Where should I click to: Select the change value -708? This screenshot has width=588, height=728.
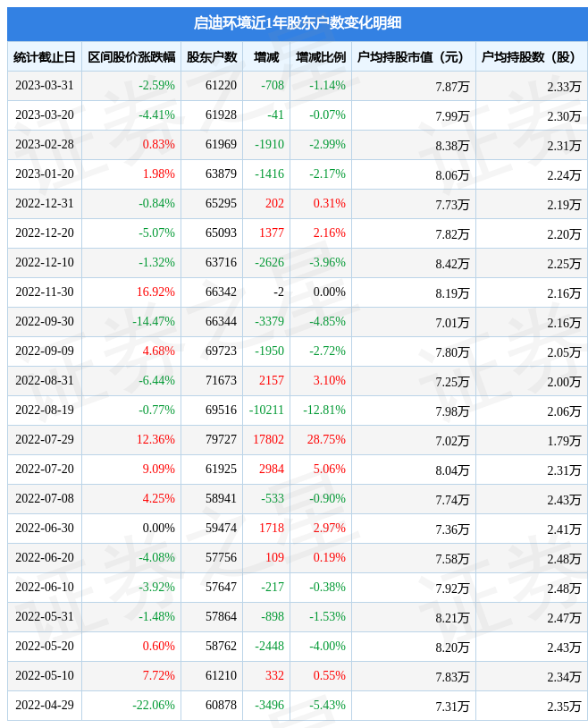pyautogui.click(x=273, y=86)
